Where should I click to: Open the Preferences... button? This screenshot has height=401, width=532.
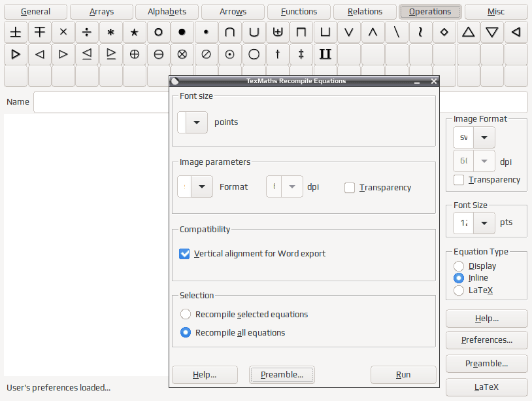coord(486,340)
